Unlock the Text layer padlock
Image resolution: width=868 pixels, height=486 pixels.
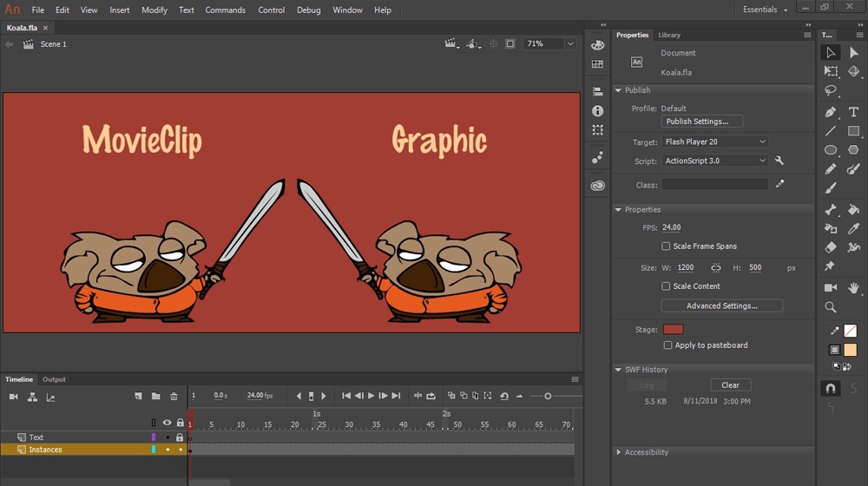tap(180, 437)
